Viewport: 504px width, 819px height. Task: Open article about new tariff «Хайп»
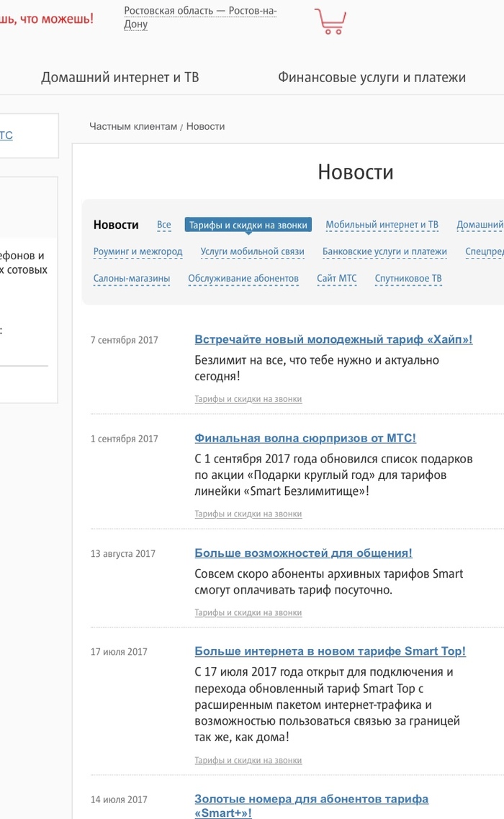(333, 339)
